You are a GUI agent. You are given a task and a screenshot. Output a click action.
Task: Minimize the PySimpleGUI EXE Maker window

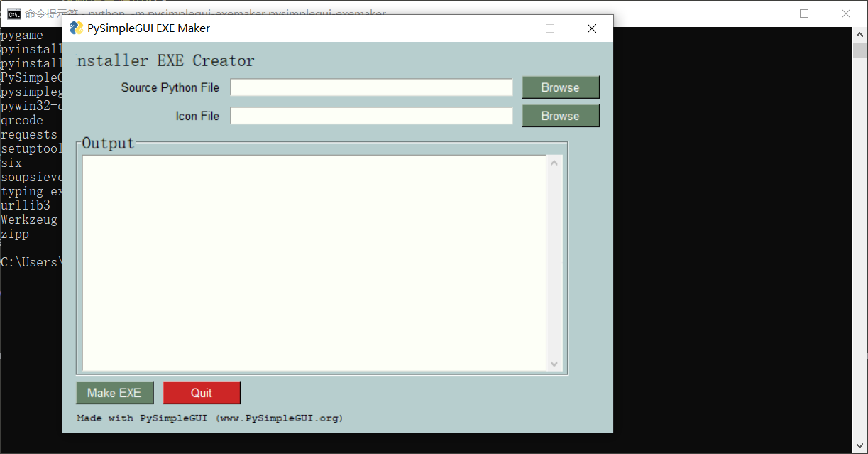(509, 28)
